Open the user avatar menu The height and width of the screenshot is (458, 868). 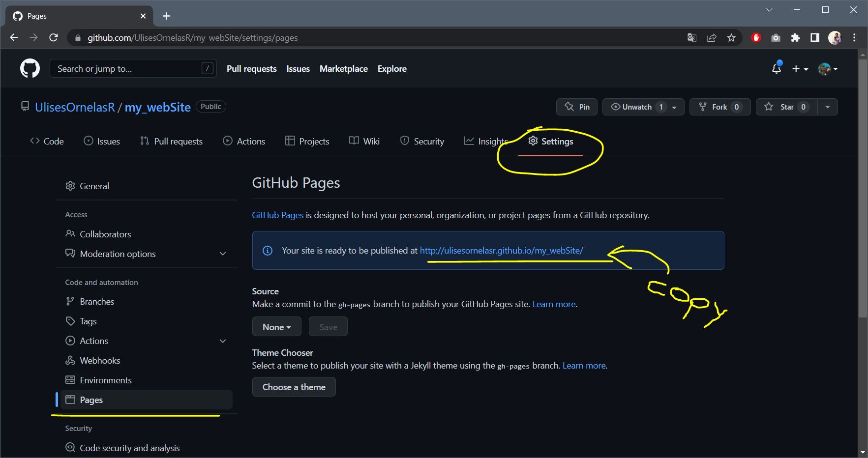click(x=828, y=69)
